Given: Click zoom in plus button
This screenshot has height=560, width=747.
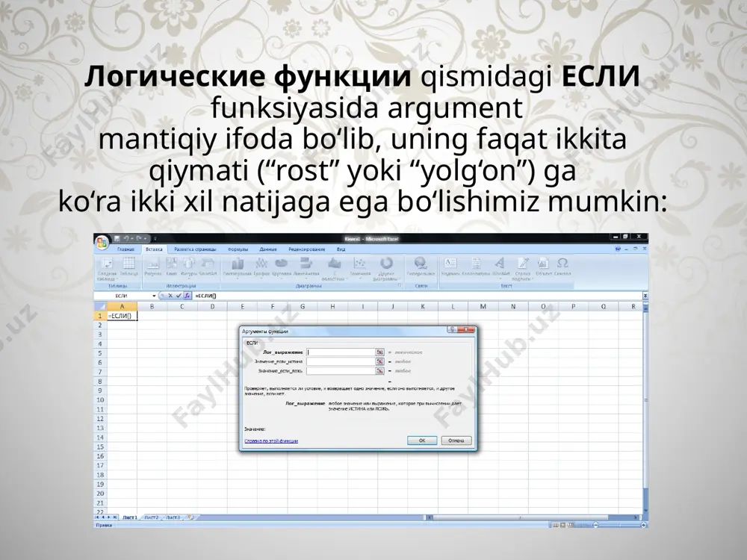Looking at the screenshot, I should [x=644, y=525].
